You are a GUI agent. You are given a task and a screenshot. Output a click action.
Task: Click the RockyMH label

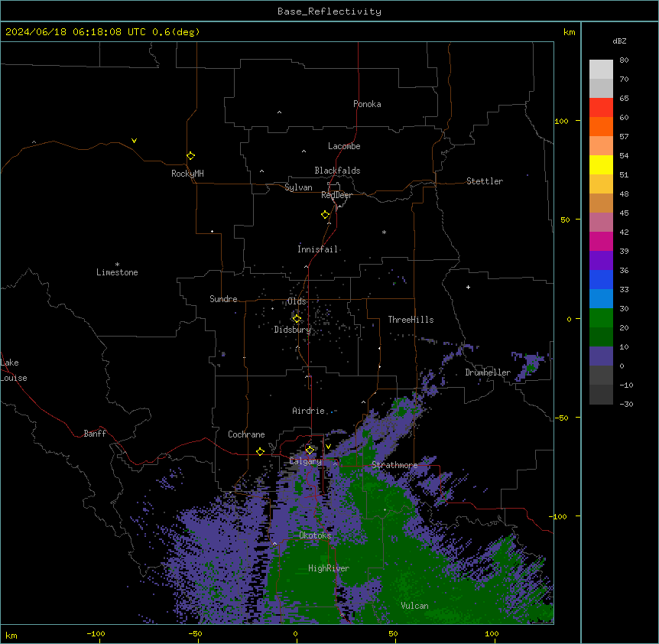pyautogui.click(x=187, y=174)
